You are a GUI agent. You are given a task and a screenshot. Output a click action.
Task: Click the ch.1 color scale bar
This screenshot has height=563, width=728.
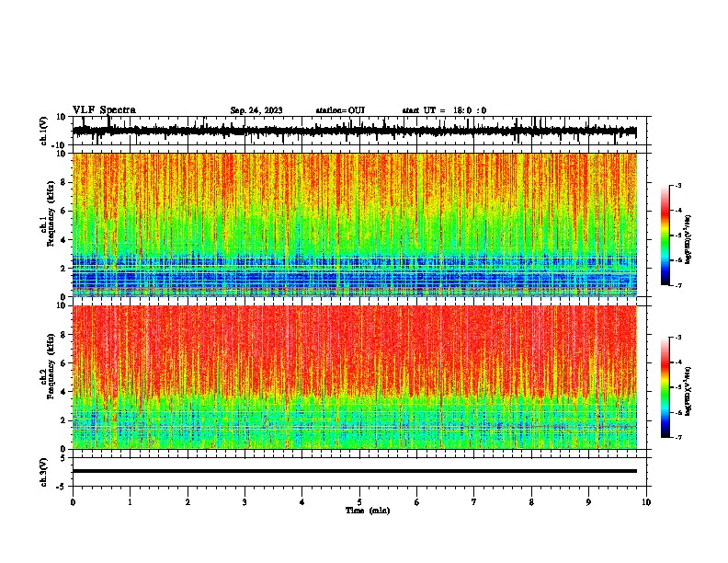pyautogui.click(x=665, y=236)
